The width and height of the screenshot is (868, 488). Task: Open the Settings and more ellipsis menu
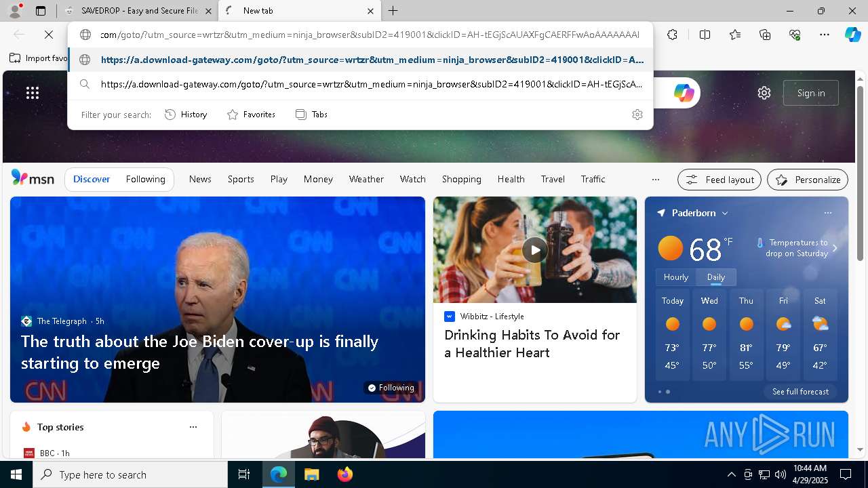pos(825,35)
